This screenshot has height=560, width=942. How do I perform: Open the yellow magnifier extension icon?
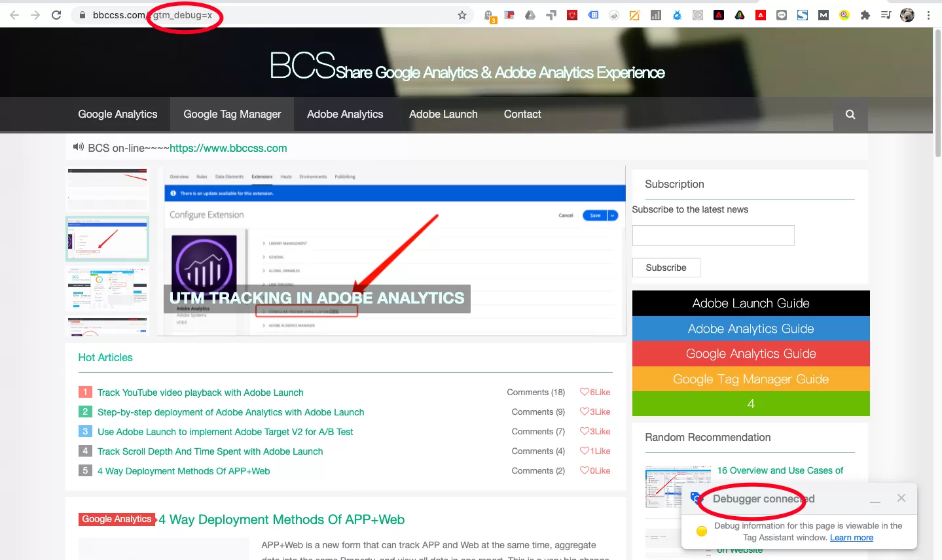844,15
